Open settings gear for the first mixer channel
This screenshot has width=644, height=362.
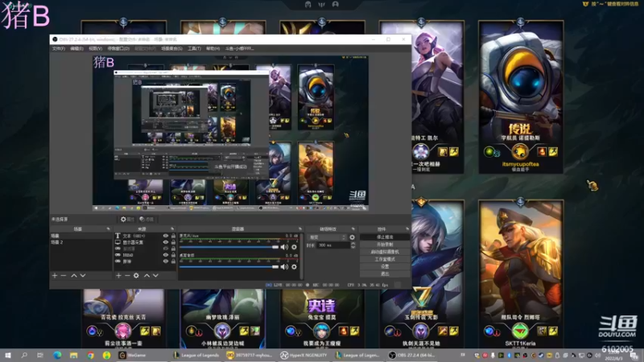[294, 247]
